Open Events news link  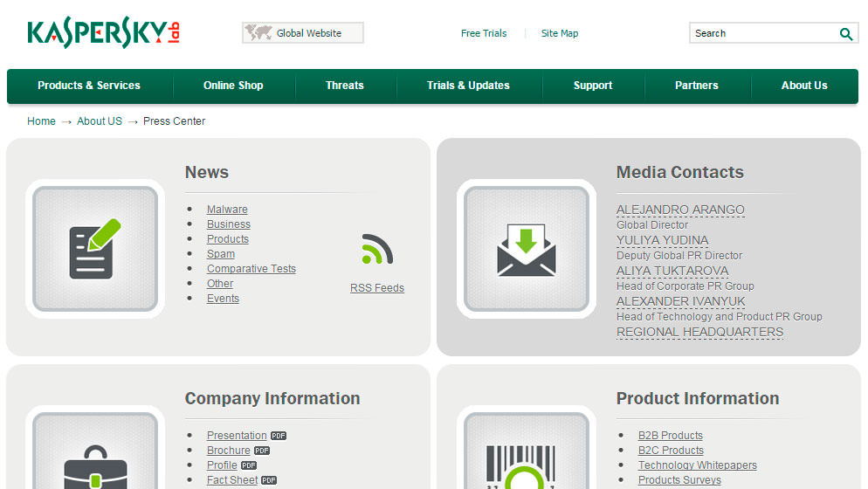[223, 299]
